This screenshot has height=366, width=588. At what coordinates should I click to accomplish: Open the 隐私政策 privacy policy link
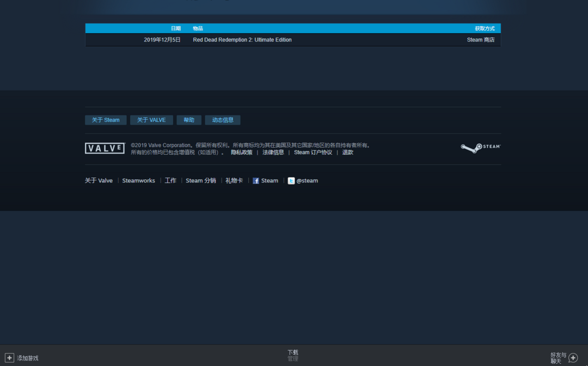(242, 152)
